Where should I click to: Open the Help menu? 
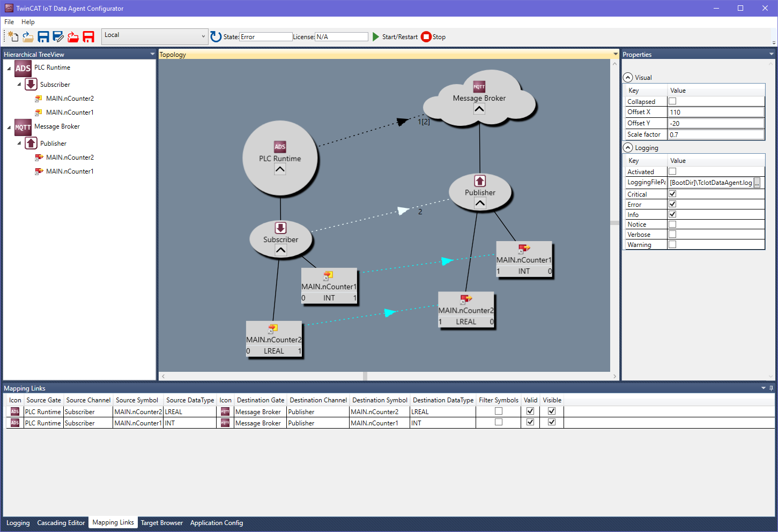[x=28, y=22]
